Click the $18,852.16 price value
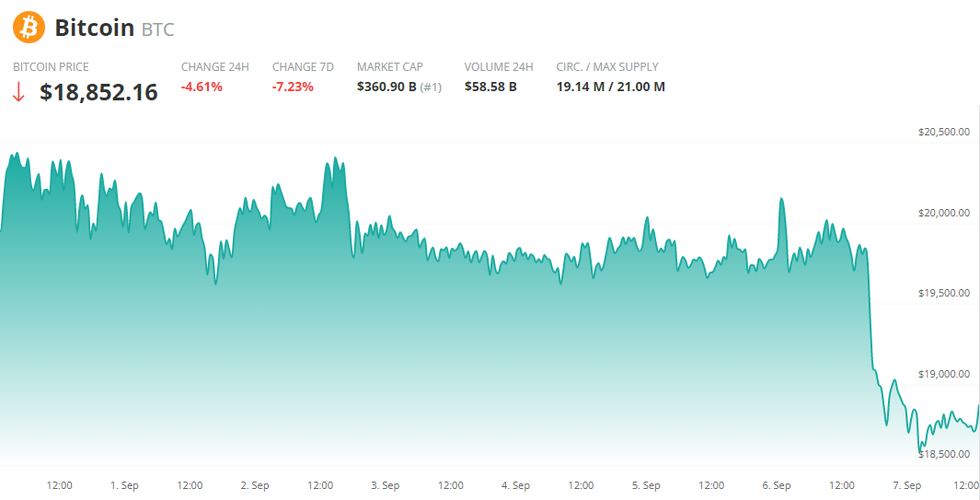This screenshot has height=500, width=980. 98,92
